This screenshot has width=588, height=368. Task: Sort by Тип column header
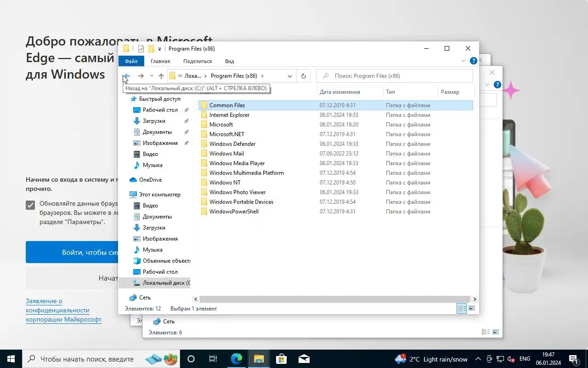coord(410,92)
